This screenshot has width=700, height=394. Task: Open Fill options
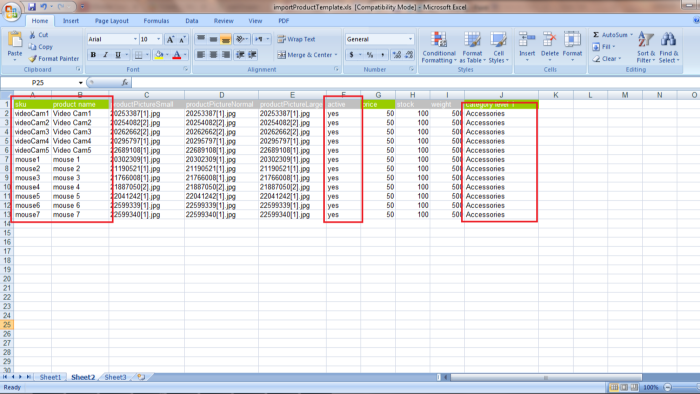604,46
